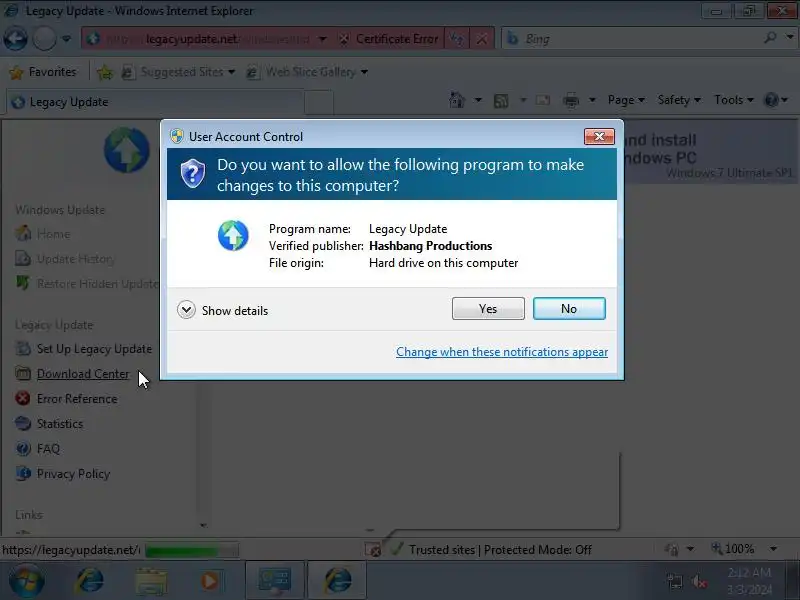Viewport: 800px width, 600px height.
Task: Go back with Internet Explorer Back button
Action: pyautogui.click(x=15, y=39)
